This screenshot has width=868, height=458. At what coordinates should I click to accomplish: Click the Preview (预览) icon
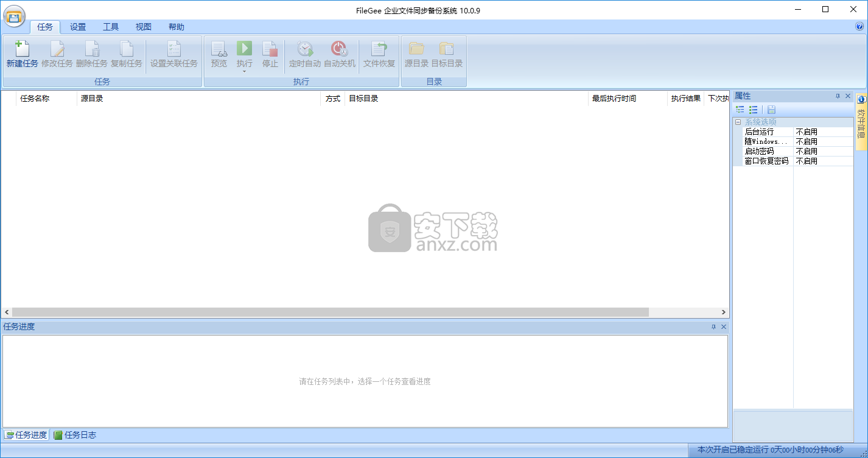click(219, 49)
